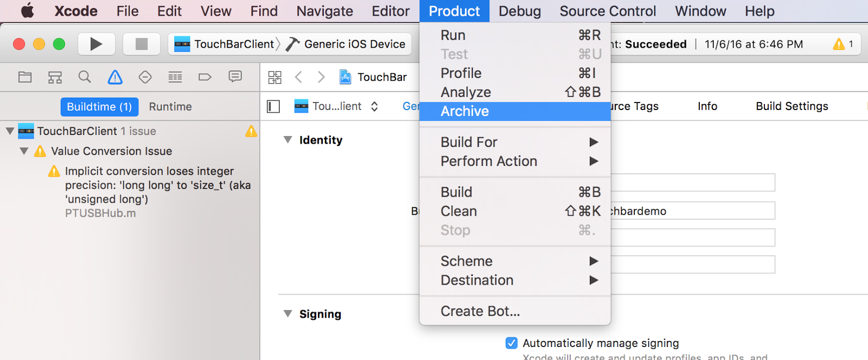Open the Destination submenu
Image resolution: width=868 pixels, height=360 pixels.
coord(515,280)
